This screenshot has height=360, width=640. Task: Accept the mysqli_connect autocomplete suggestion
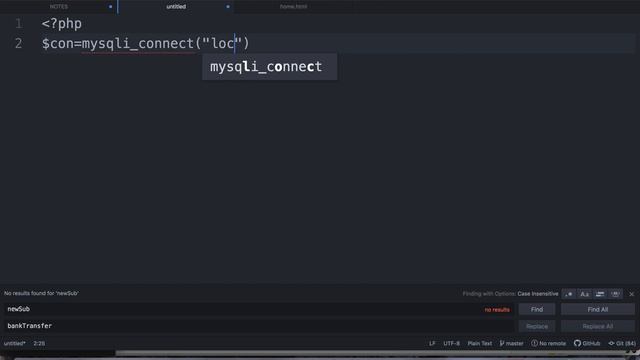(x=269, y=67)
